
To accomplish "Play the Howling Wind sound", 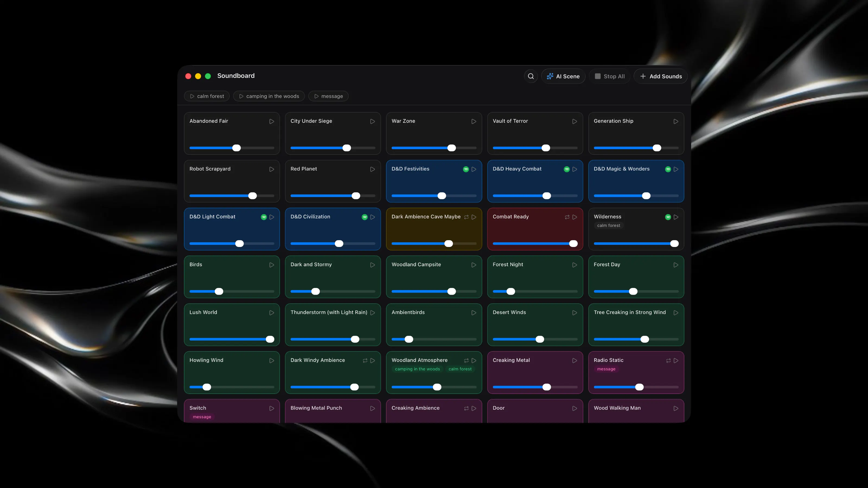I will pos(272,360).
